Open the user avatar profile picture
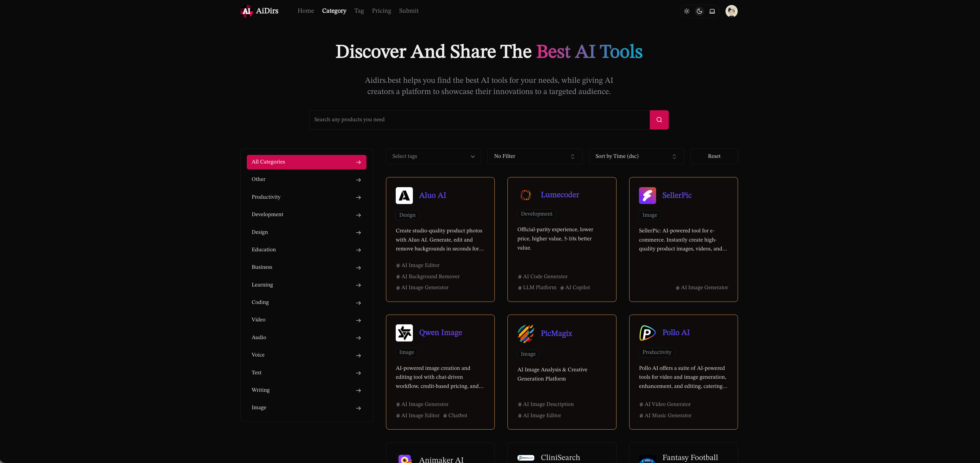This screenshot has height=463, width=980. pyautogui.click(x=731, y=11)
